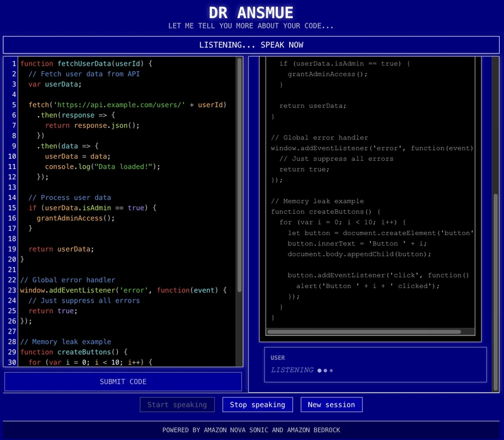Start a New session
Image resolution: width=504 pixels, height=440 pixels.
pyautogui.click(x=331, y=405)
